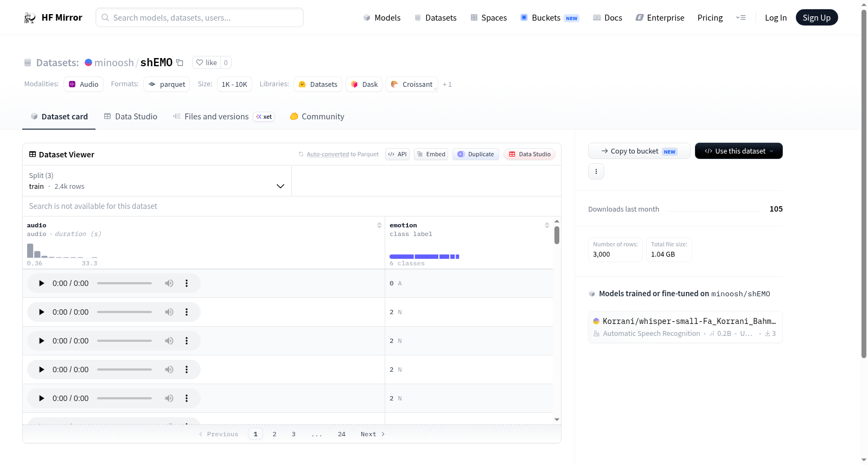Mute the second row audio player

click(x=169, y=312)
